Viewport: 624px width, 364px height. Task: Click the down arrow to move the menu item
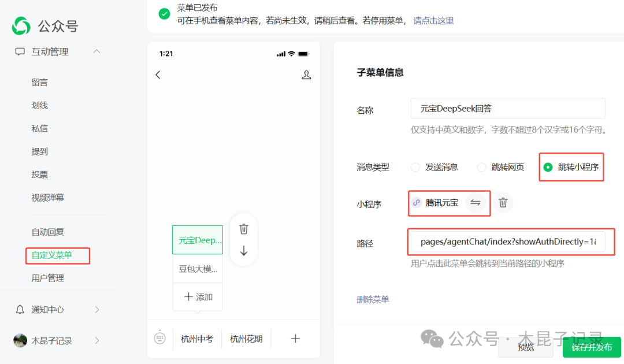[x=243, y=250]
